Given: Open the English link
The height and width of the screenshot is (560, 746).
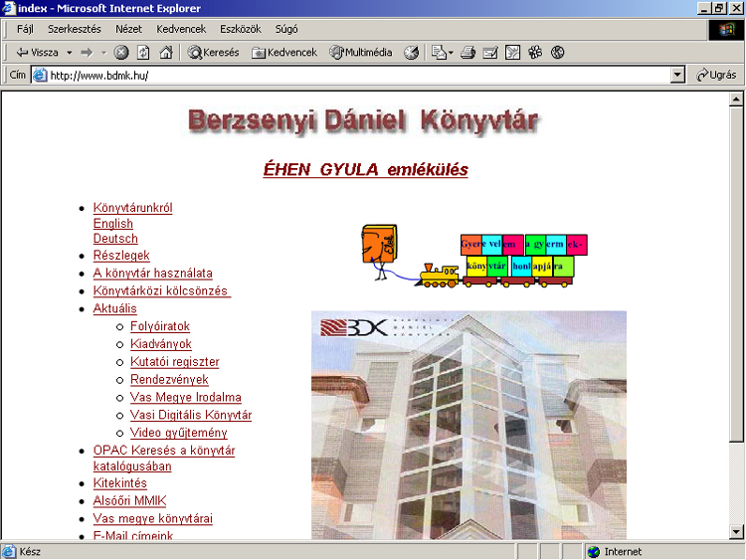Looking at the screenshot, I should (x=112, y=224).
